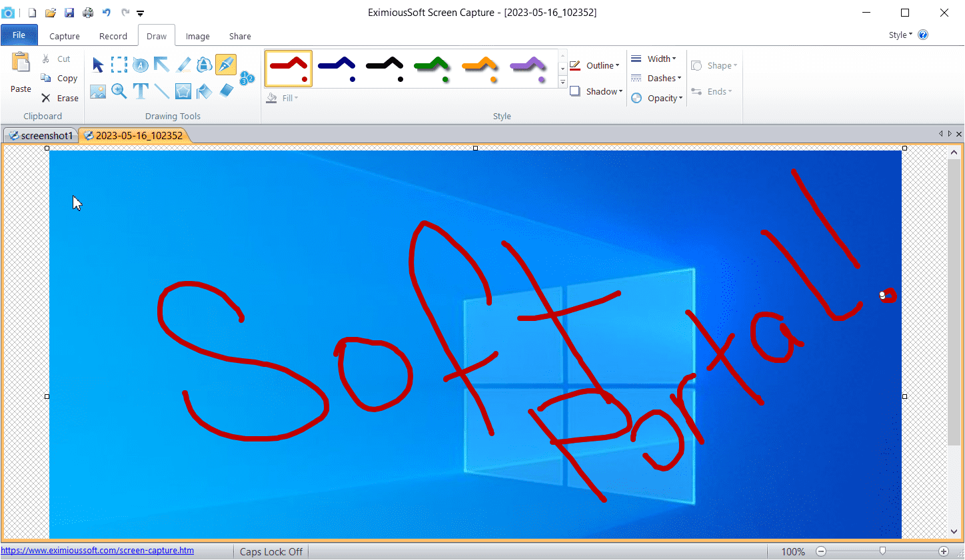This screenshot has height=560, width=965.
Task: Toggle the active freehand pen tool
Action: 226,65
